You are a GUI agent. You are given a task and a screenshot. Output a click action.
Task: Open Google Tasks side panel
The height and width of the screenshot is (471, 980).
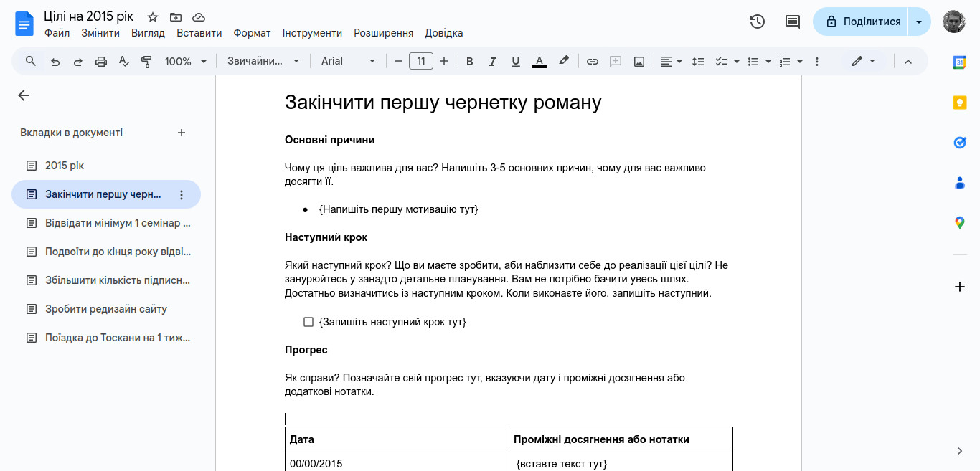(960, 143)
